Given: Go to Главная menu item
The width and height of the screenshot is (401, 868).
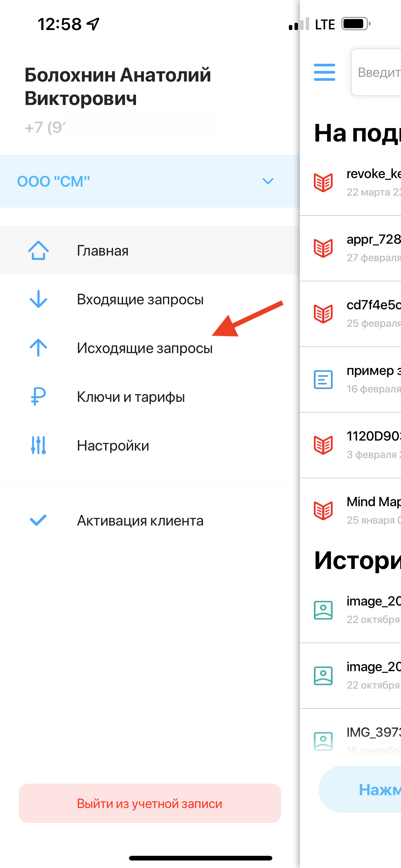Looking at the screenshot, I should tap(150, 250).
